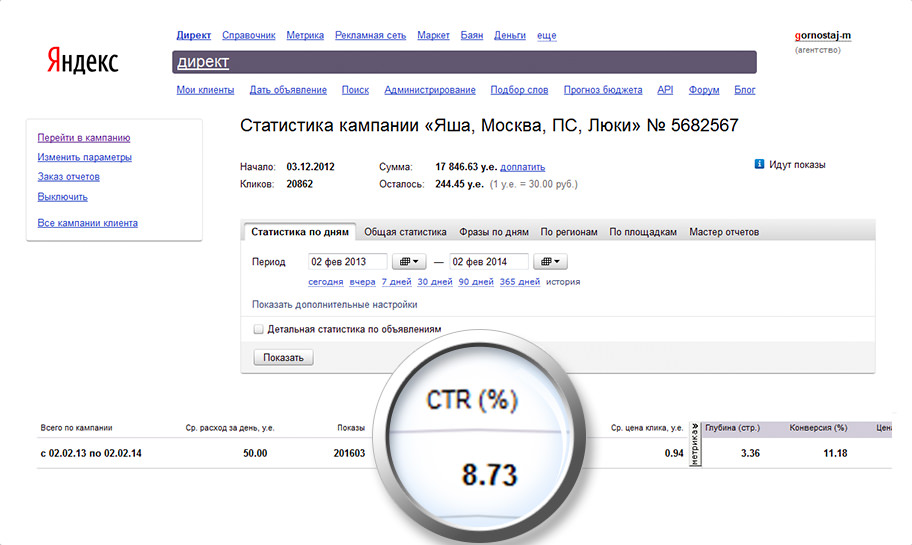Open the Фразы по дням tab
The width and height of the screenshot is (912, 545).
tap(494, 232)
